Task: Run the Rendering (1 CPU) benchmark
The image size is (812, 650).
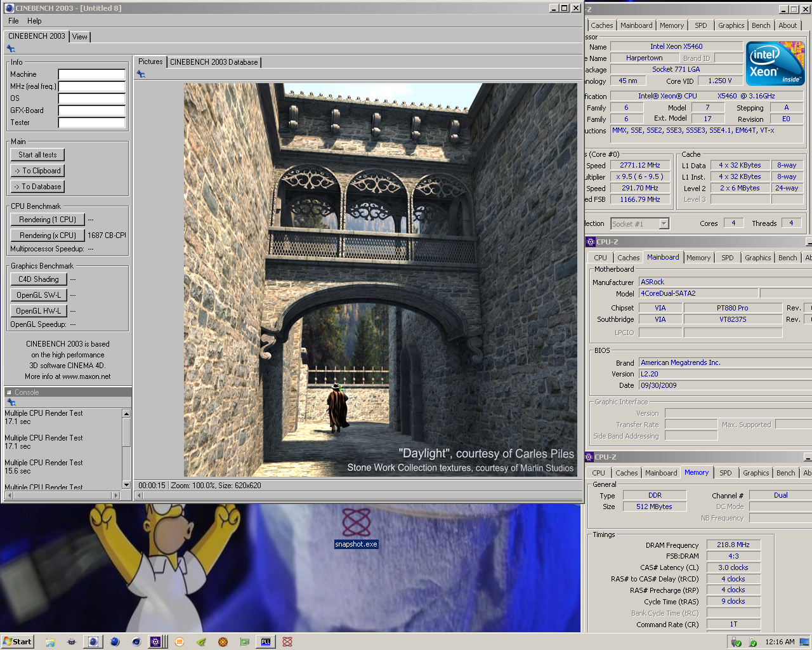Action: pyautogui.click(x=48, y=220)
